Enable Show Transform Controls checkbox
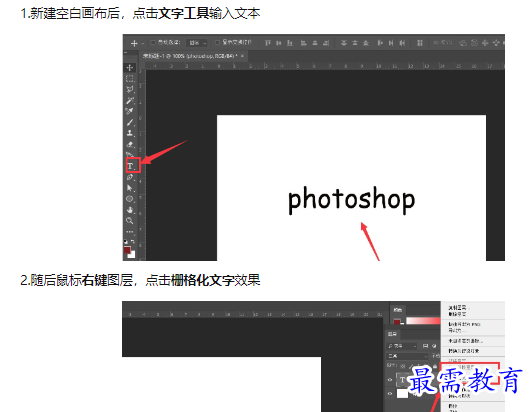Image resolution: width=531 pixels, height=412 pixels. [217, 43]
